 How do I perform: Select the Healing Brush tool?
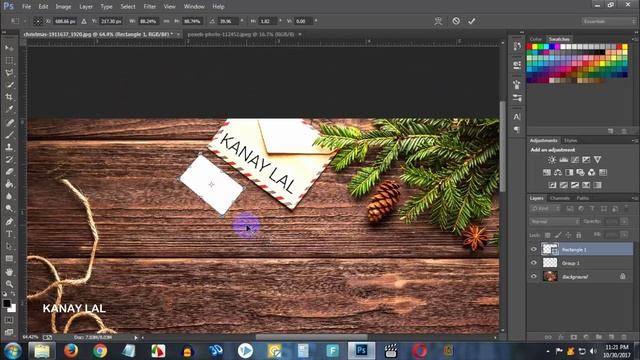tap(9, 122)
